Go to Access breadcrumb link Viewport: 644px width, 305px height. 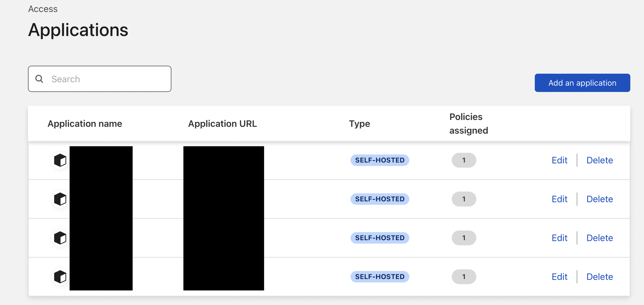point(43,9)
